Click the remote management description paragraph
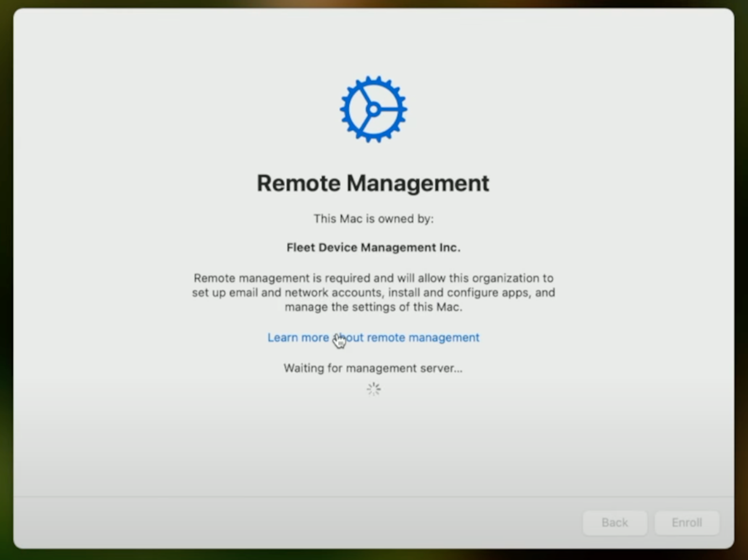The height and width of the screenshot is (560, 748). click(374, 293)
